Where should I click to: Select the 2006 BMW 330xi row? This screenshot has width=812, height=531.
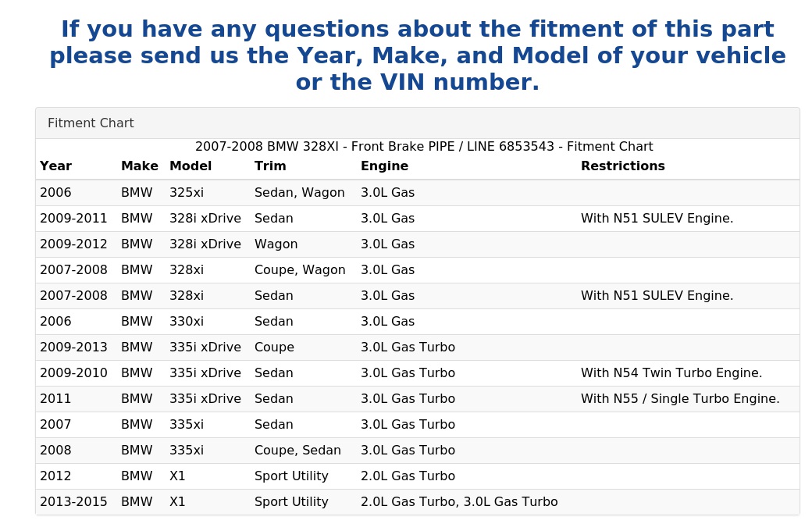(418, 322)
